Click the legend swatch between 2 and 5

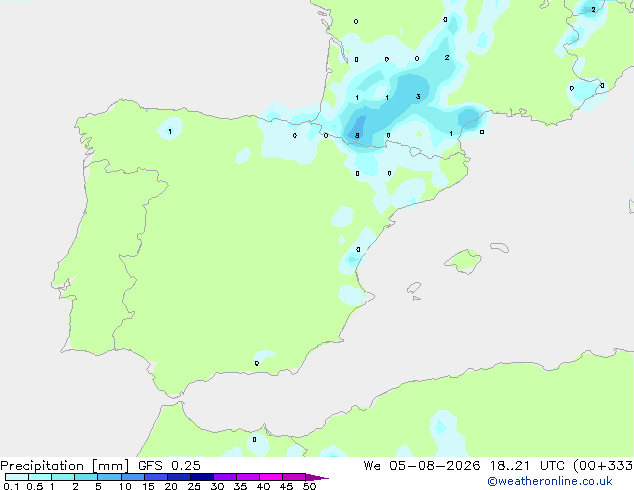pos(86,477)
